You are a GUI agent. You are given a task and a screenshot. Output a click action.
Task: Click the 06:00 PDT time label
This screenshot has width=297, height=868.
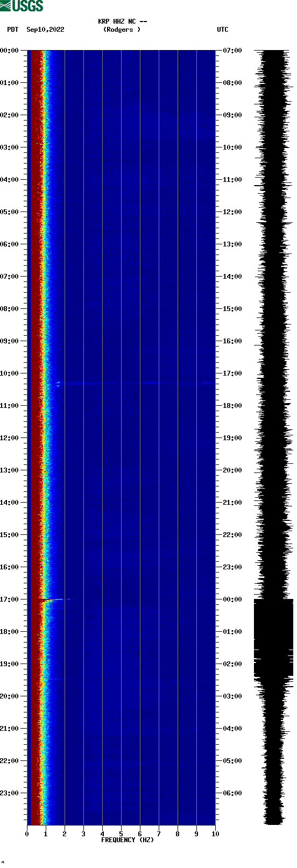(x=9, y=244)
